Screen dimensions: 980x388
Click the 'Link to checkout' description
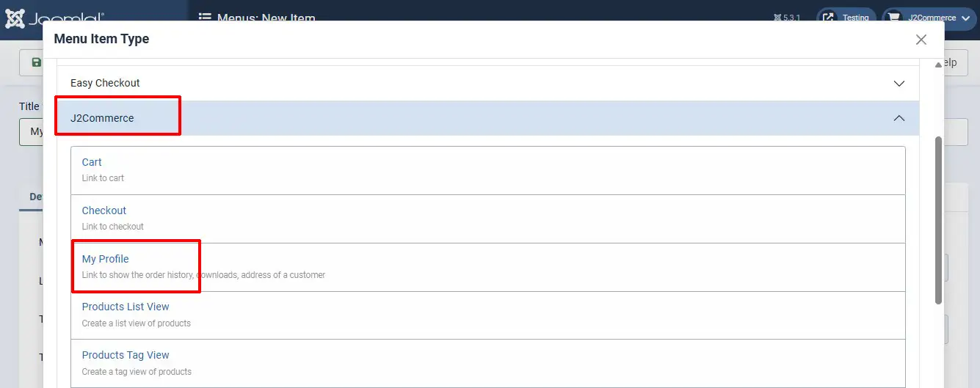112,227
